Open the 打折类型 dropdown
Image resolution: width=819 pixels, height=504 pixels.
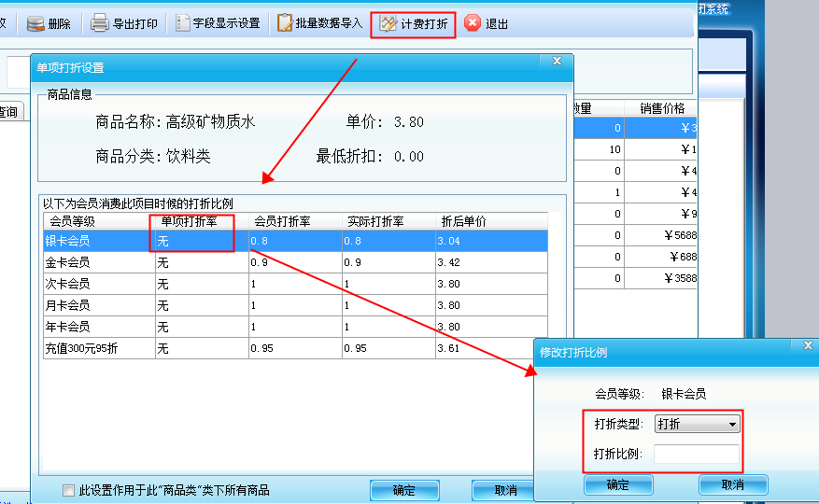point(697,424)
